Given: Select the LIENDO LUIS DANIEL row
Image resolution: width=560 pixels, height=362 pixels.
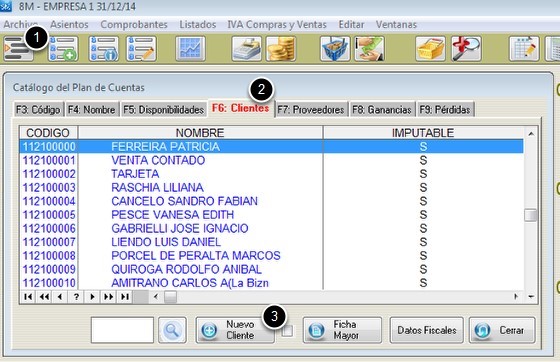Looking at the screenshot, I should pos(271,242).
